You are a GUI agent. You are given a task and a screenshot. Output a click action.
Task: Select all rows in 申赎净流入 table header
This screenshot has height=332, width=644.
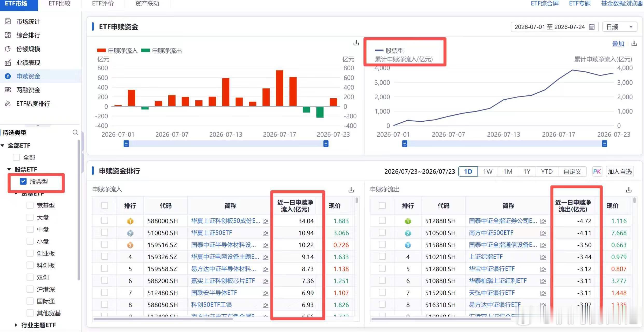tap(105, 205)
